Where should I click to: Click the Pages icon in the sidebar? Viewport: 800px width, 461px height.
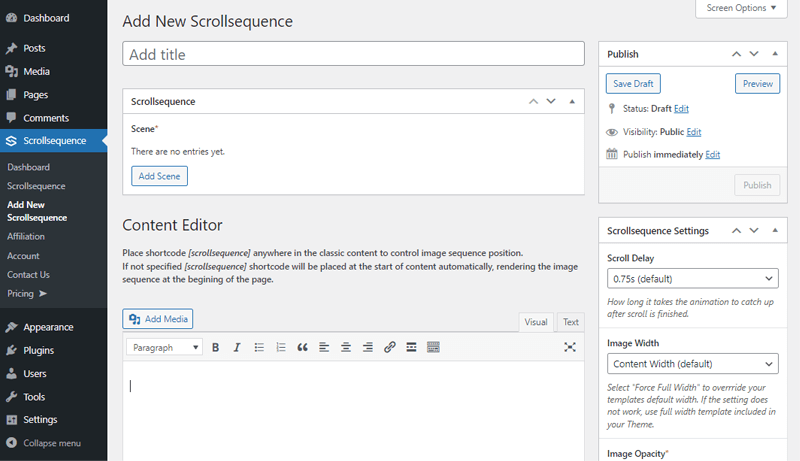[11, 95]
